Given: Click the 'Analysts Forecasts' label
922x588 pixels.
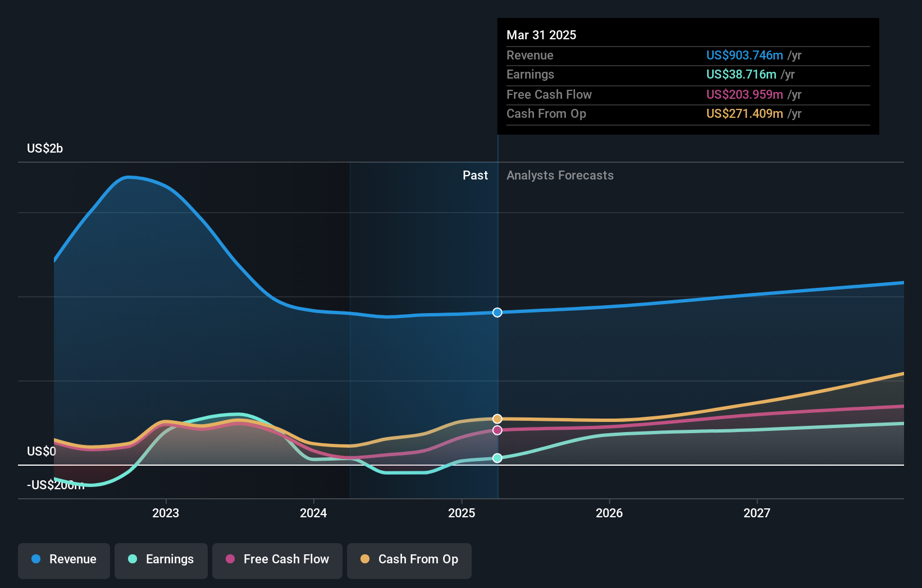Looking at the screenshot, I should (x=560, y=176).
